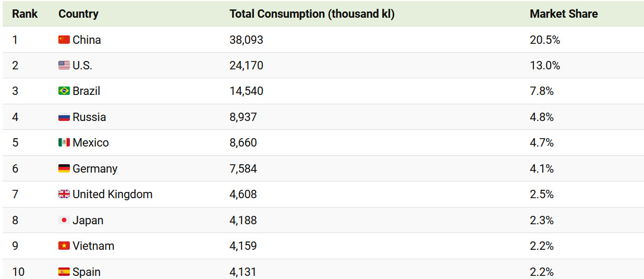Select the United Kingdom country name
Screen dimensions: 644x279
point(113,194)
